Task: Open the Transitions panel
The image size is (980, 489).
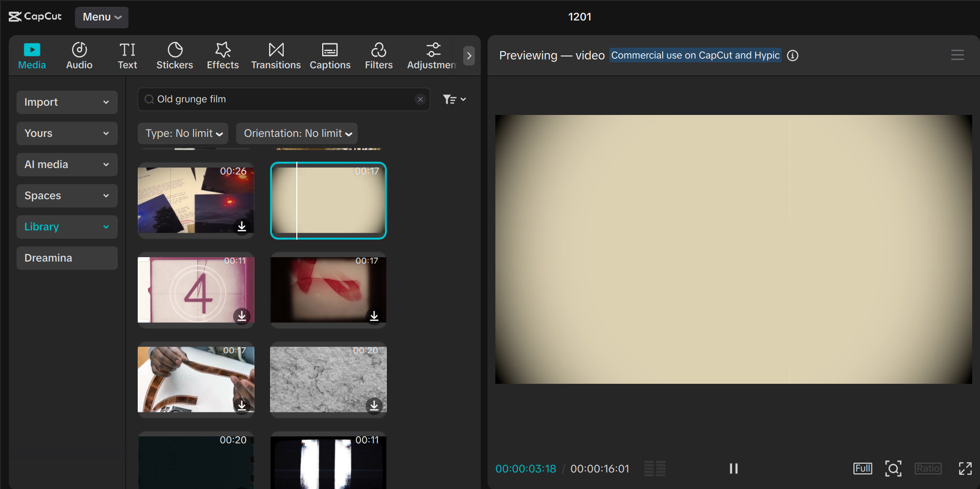Action: click(x=275, y=55)
